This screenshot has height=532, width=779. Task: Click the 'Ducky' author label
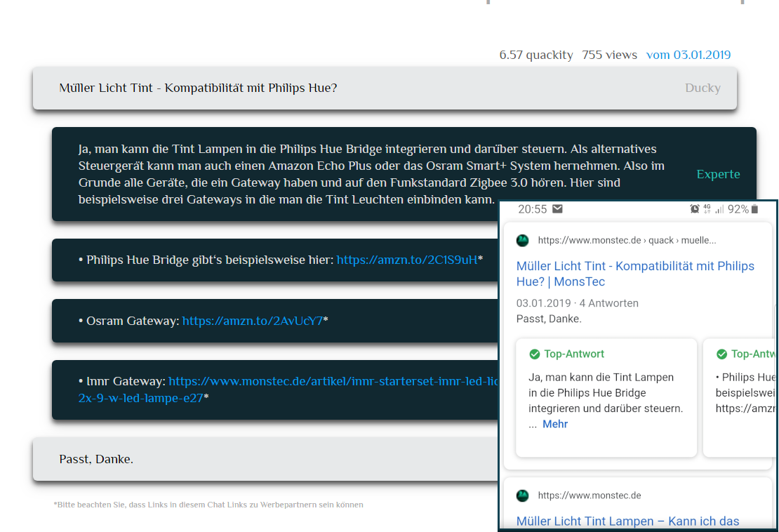pos(703,88)
